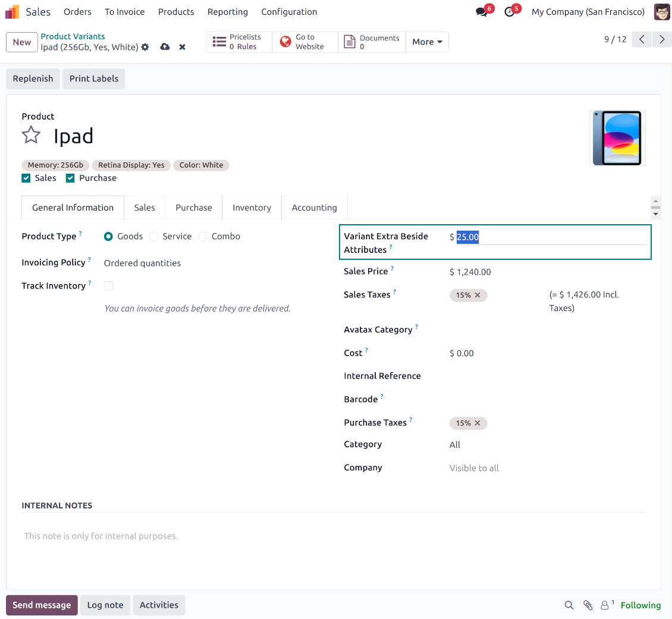Click the Log note button
672x619 pixels.
105,605
